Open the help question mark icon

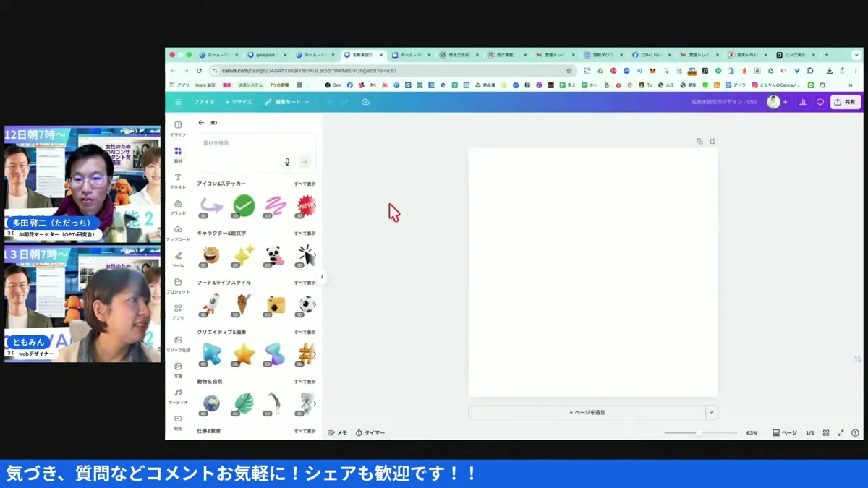coord(855,432)
